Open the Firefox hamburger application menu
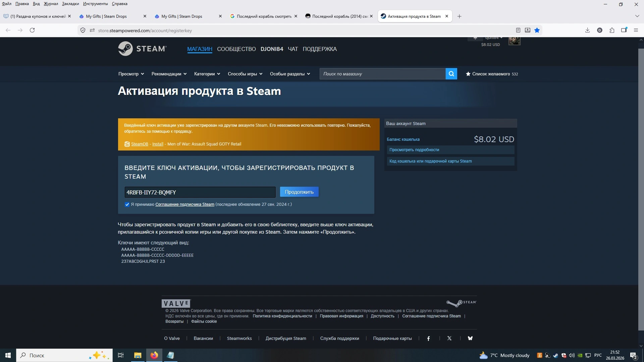Screen dimensions: 644x362 click(x=636, y=30)
